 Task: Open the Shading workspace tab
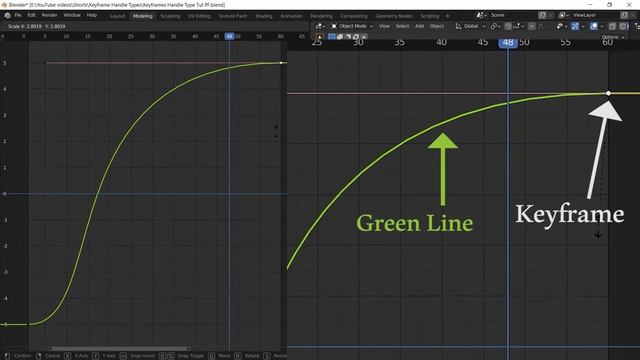pos(264,16)
